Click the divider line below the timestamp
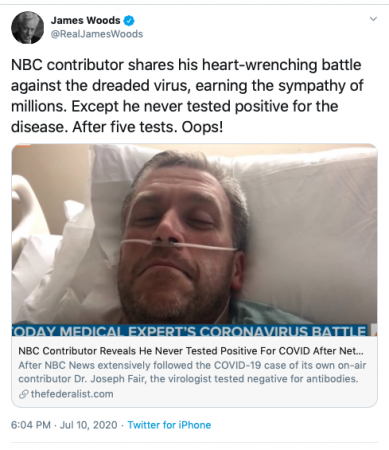389x450 pixels. point(194,443)
